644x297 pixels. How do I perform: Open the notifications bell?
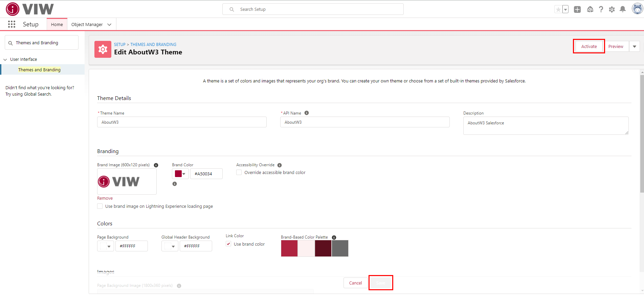coord(623,9)
